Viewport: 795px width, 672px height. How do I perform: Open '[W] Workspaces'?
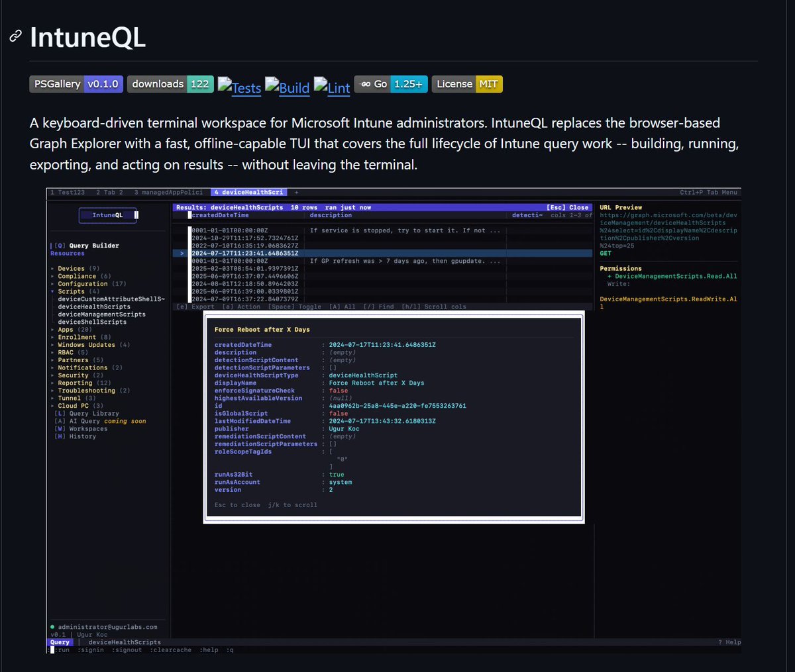click(81, 429)
